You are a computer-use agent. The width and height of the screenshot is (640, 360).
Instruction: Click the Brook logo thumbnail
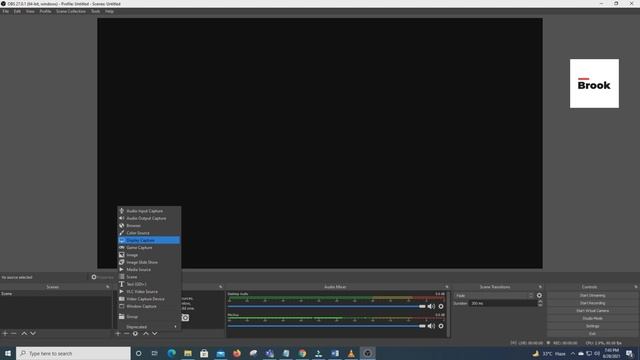(594, 84)
